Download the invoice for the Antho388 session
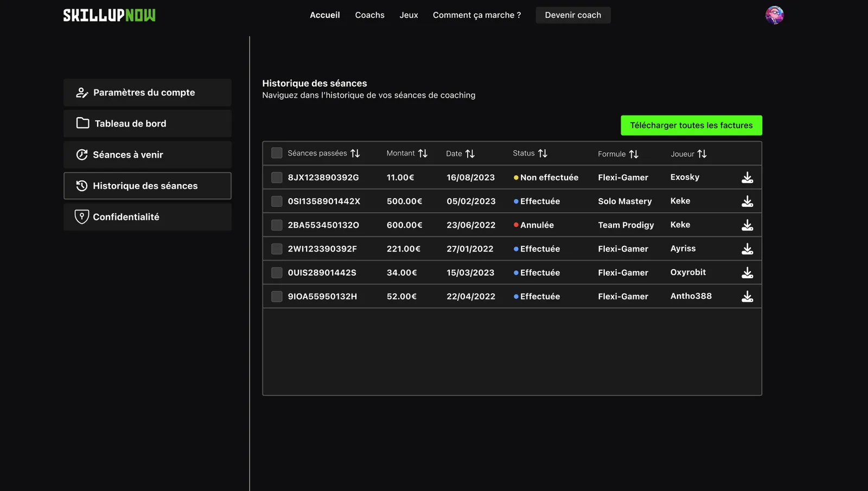This screenshot has width=868, height=491. pos(748,296)
